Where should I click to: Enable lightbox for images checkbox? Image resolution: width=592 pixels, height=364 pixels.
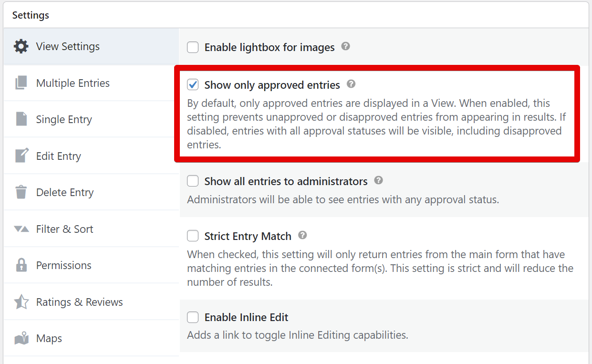pos(193,47)
